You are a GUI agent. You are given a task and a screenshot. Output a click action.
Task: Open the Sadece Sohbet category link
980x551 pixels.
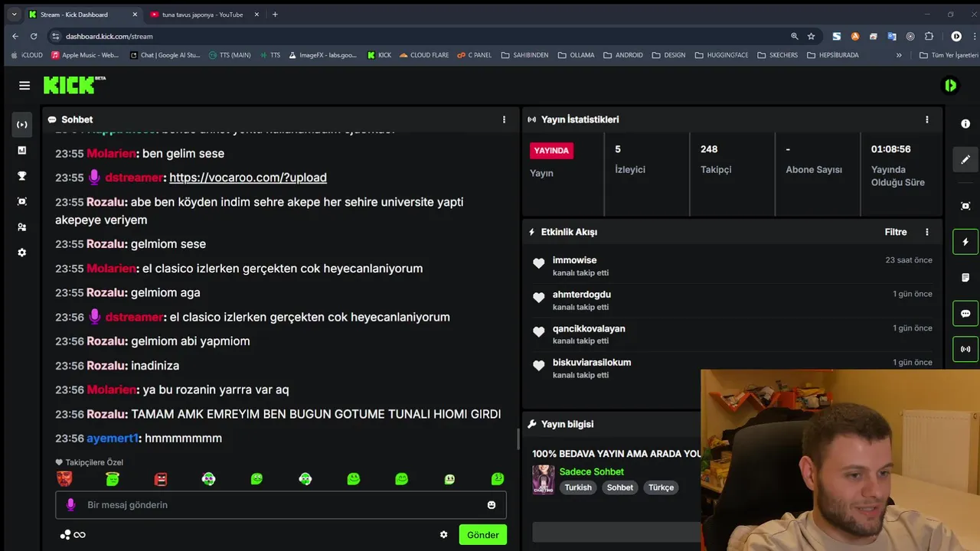(591, 471)
